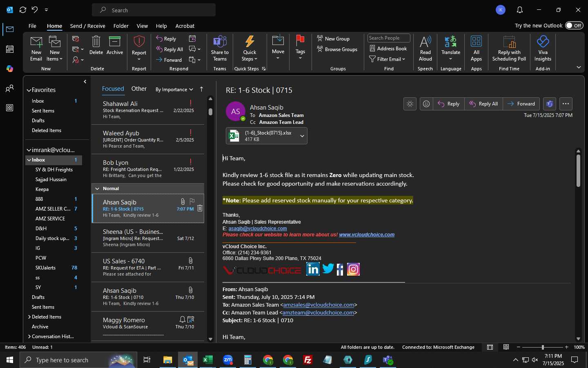Open the View tab
The width and height of the screenshot is (588, 368).
coord(142,26)
